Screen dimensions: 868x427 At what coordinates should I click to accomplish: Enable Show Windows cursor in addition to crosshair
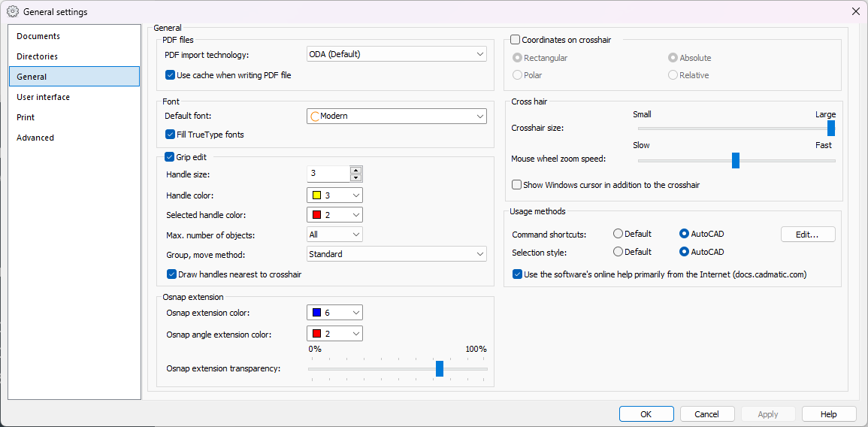[516, 185]
